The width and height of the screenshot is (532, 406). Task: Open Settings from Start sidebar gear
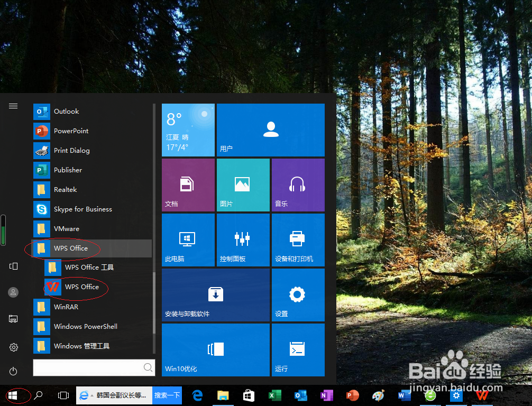tap(14, 347)
